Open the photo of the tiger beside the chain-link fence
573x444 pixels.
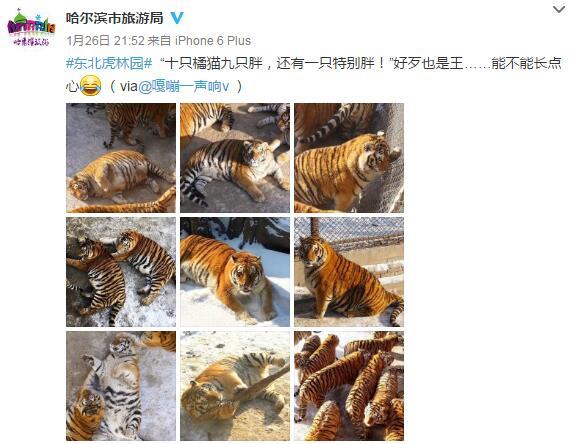point(349,158)
